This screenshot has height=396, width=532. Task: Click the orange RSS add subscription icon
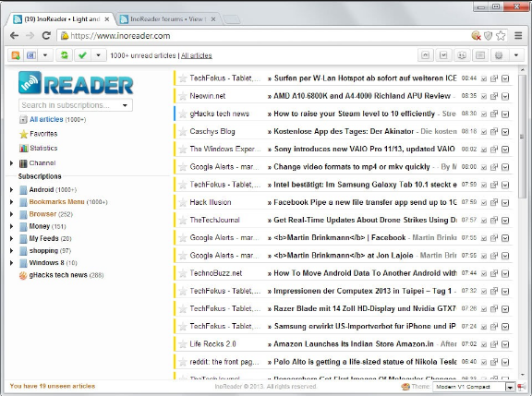click(x=16, y=55)
